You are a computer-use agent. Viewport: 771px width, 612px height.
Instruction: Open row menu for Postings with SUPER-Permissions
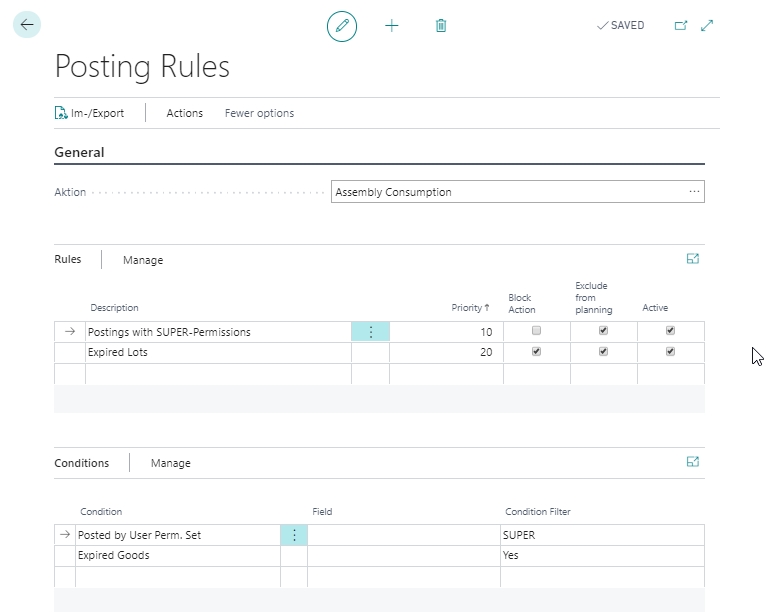tap(370, 332)
